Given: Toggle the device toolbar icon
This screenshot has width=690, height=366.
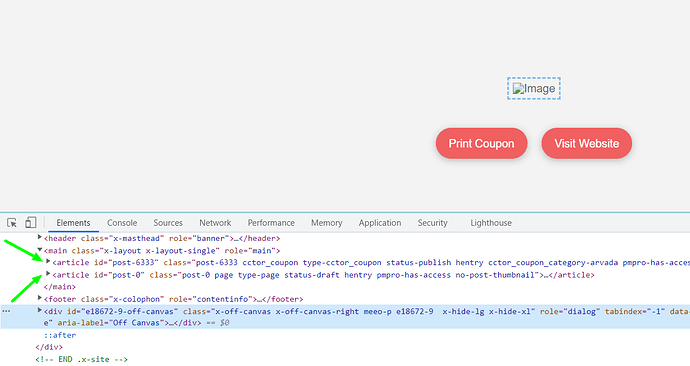Looking at the screenshot, I should coord(30,223).
